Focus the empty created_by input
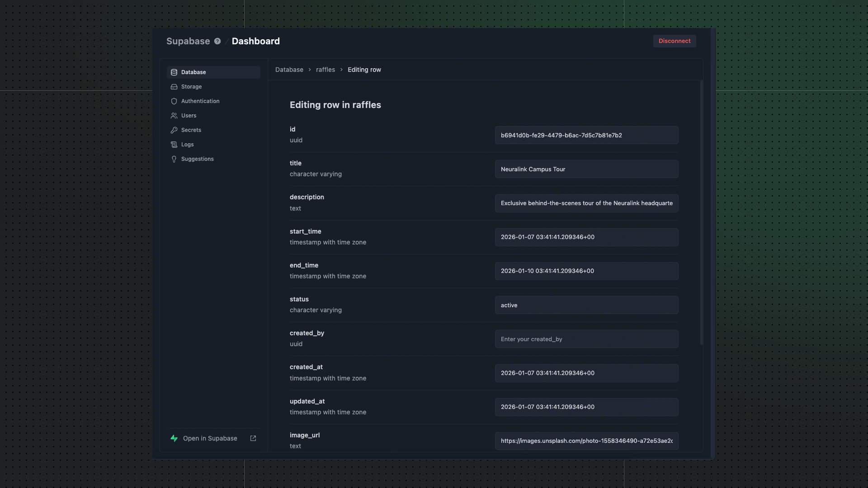The width and height of the screenshot is (868, 488). click(x=586, y=339)
